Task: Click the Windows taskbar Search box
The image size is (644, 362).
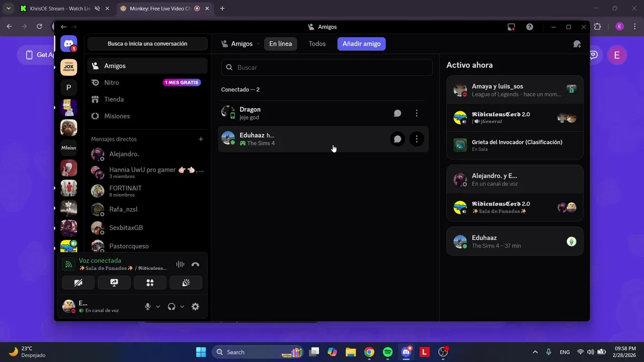Action: point(258,352)
